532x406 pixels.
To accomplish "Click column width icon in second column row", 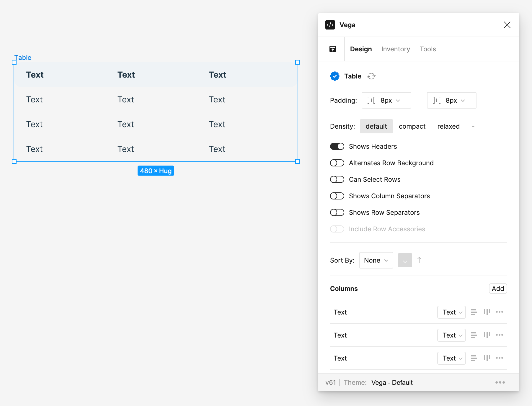I will point(487,335).
